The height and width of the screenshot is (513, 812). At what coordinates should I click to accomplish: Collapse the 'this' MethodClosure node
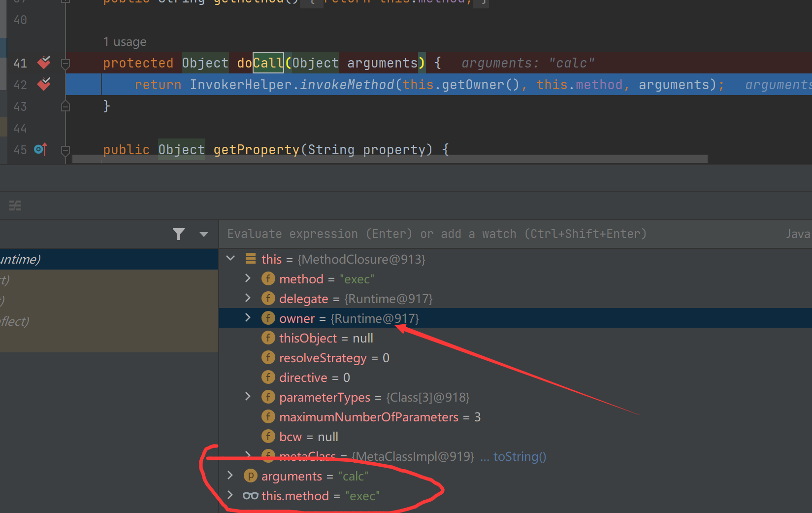click(230, 258)
